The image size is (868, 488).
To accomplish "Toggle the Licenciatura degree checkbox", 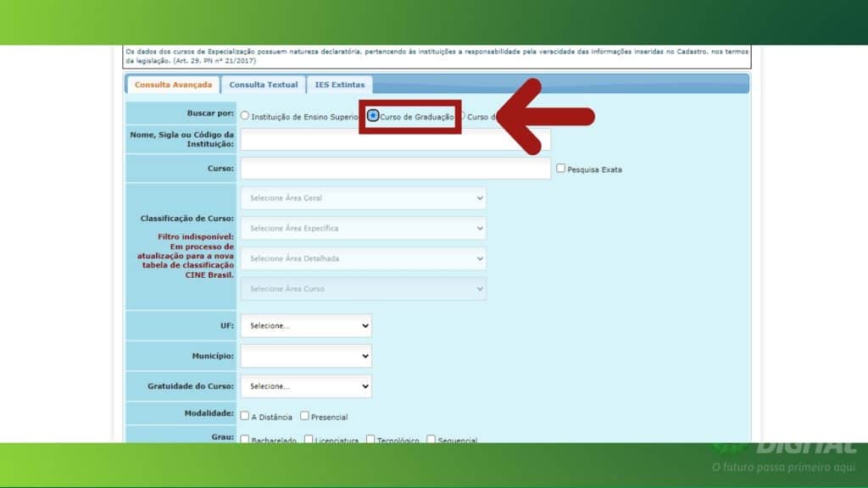I will tap(309, 440).
